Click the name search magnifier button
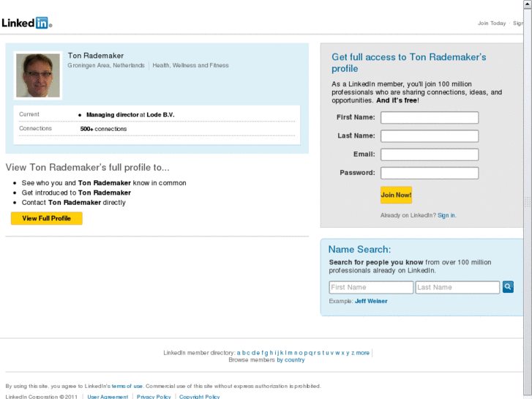Viewport: 532px width, 399px height. click(508, 287)
